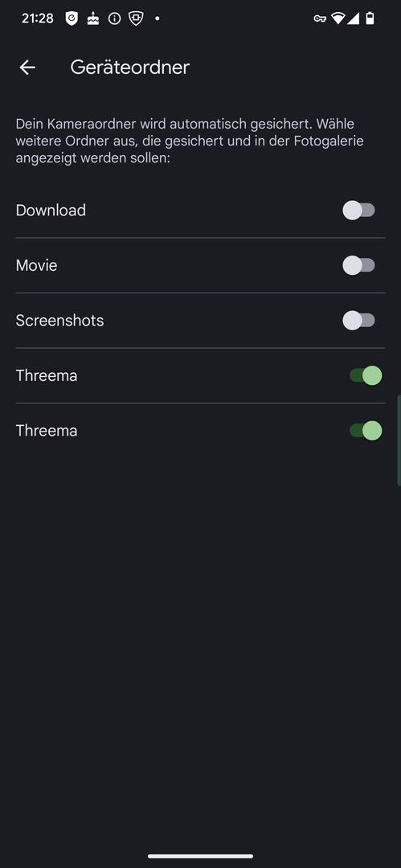The width and height of the screenshot is (401, 868).
Task: Click the scrollbar indicator on right edge
Action: (x=399, y=440)
